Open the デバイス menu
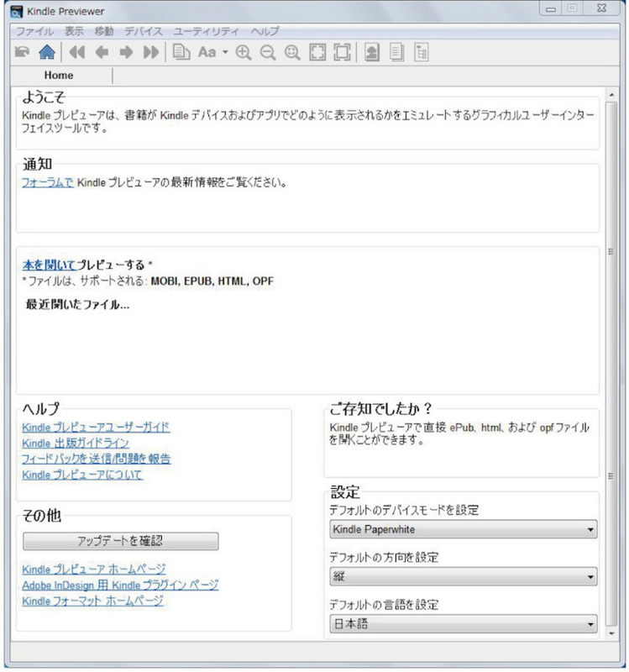 tap(144, 31)
